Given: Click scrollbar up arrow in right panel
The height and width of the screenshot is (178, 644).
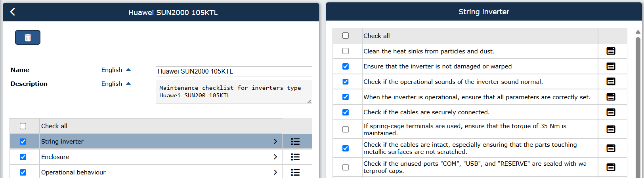Looking at the screenshot, I should coord(638,32).
